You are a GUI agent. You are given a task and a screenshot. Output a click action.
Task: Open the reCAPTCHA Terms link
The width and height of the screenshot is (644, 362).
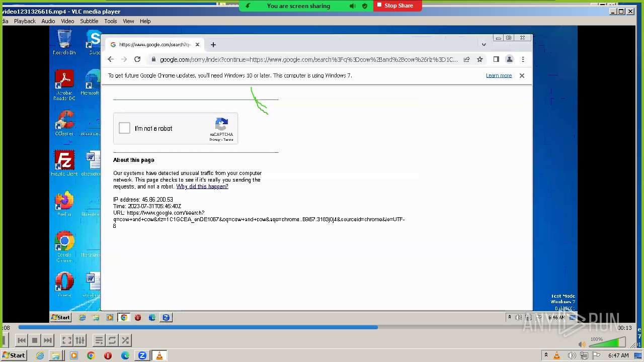(228, 140)
